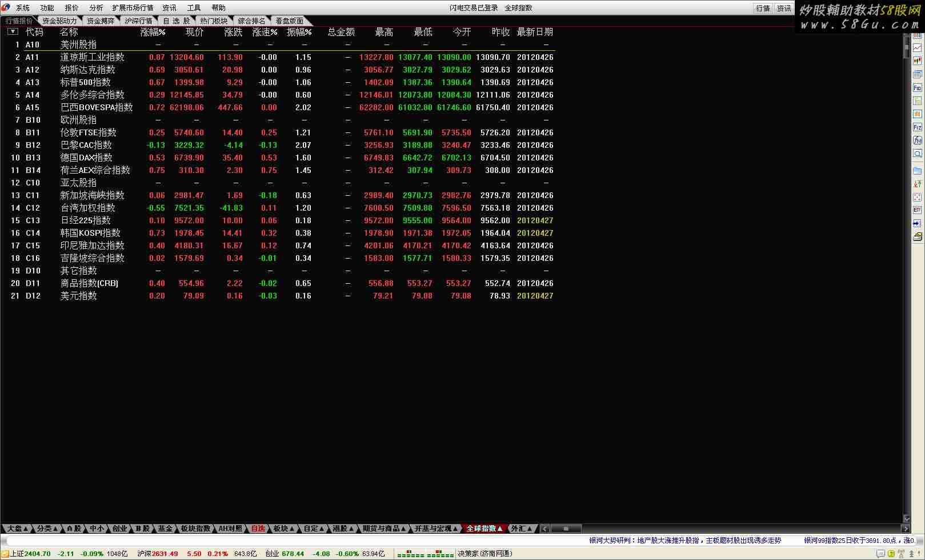
Task: Click the f(x) formula icon in sidebar
Action: (917, 140)
